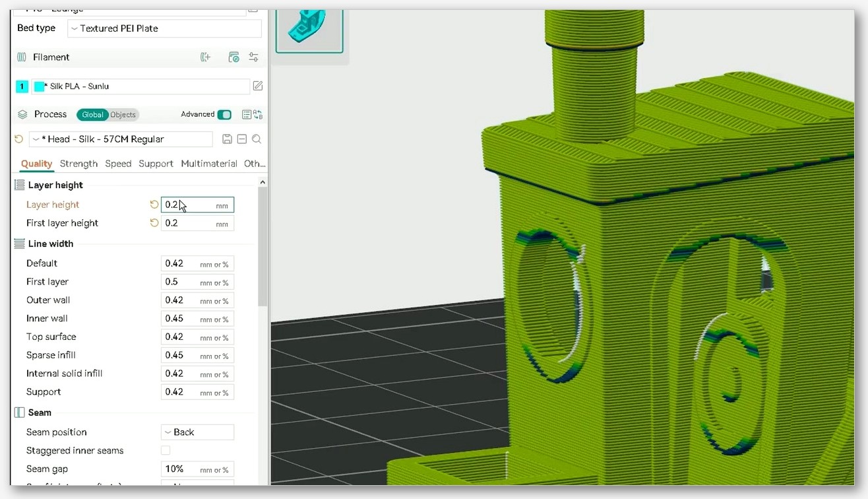868x499 pixels.
Task: Reset Layer height to default value
Action: click(154, 205)
